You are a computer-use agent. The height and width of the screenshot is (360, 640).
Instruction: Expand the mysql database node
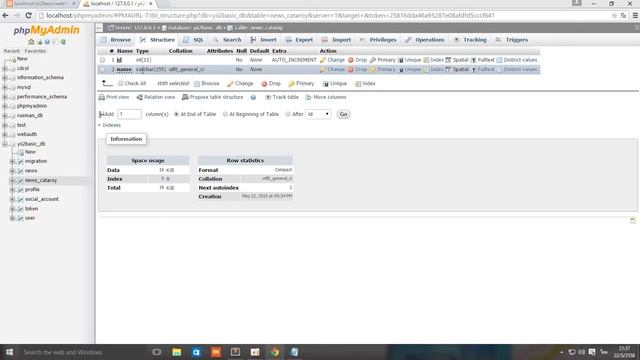coord(5,87)
